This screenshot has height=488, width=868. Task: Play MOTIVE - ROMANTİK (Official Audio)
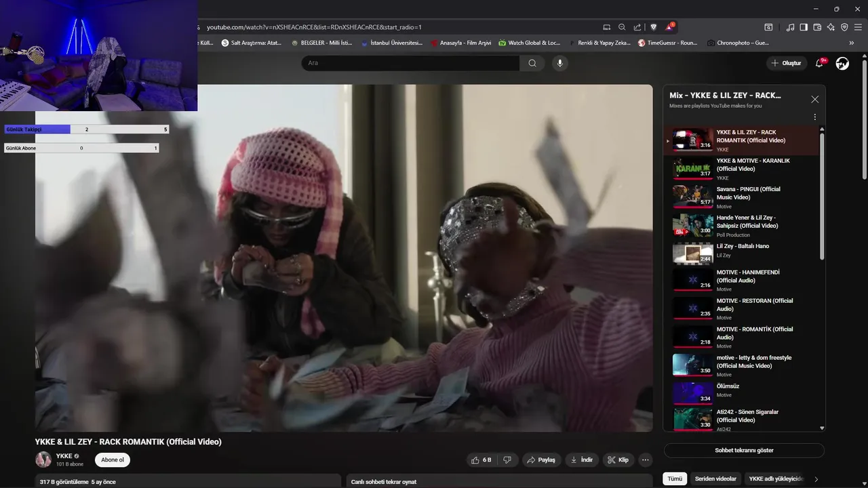(741, 338)
